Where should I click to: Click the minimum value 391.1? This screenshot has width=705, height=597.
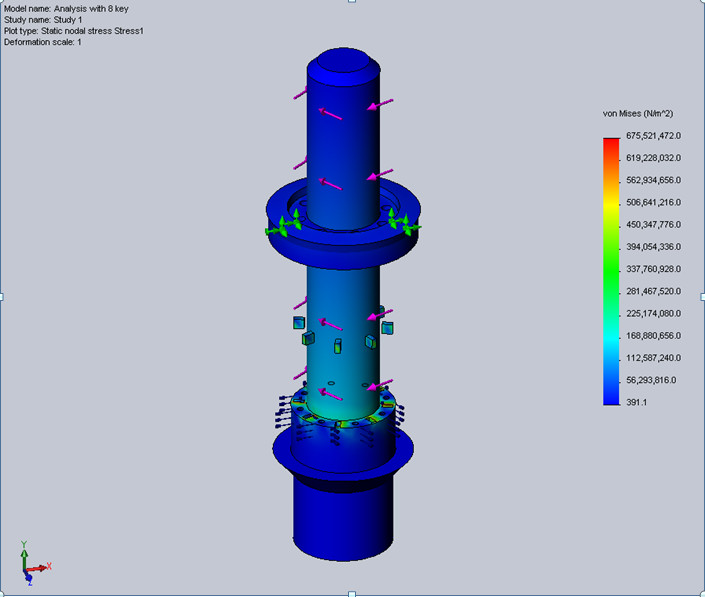[x=636, y=402]
